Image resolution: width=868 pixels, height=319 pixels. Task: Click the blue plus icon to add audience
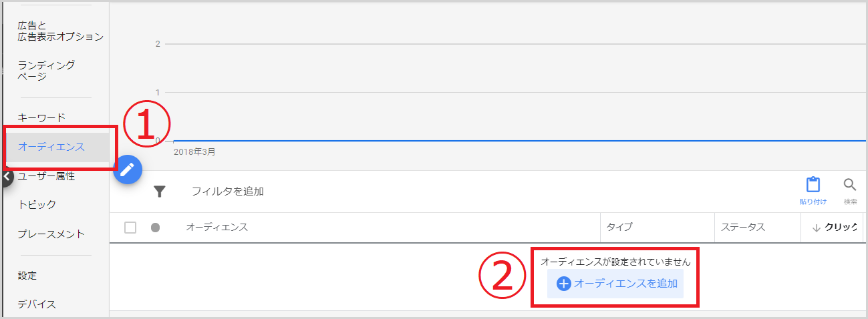pyautogui.click(x=564, y=284)
